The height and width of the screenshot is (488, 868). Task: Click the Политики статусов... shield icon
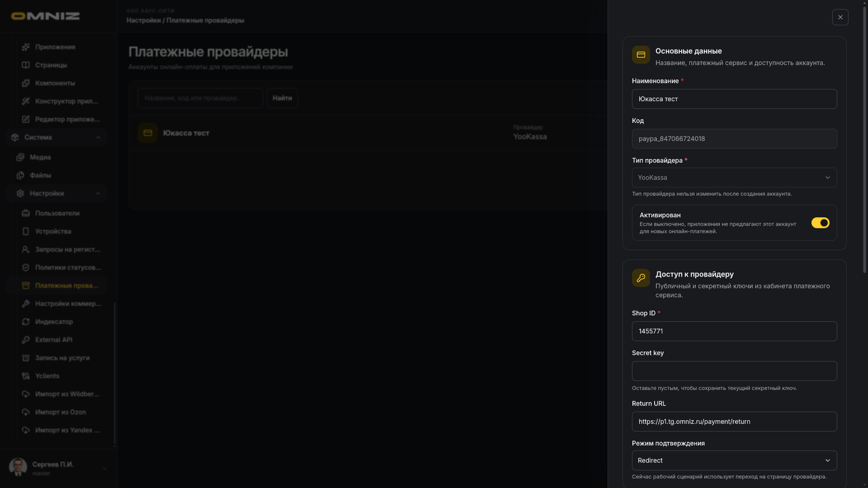pos(25,267)
